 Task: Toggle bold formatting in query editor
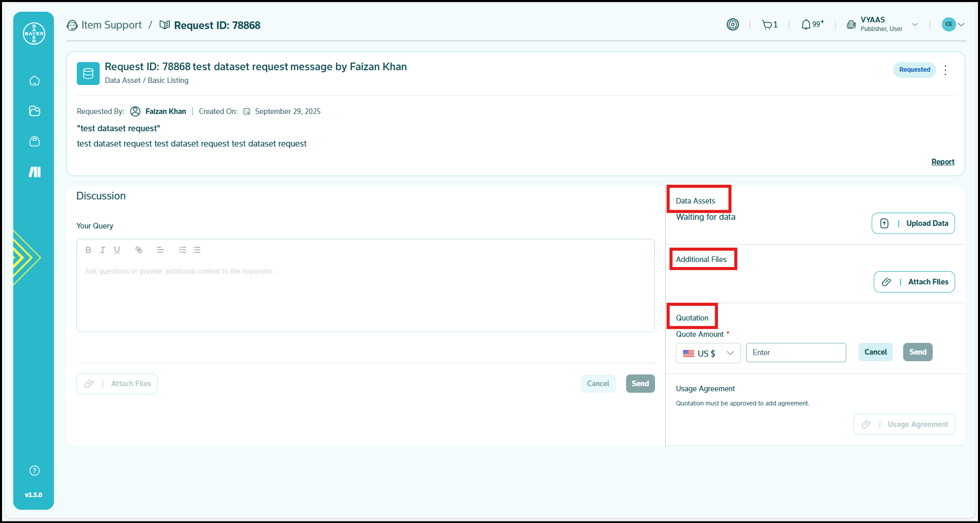point(88,250)
